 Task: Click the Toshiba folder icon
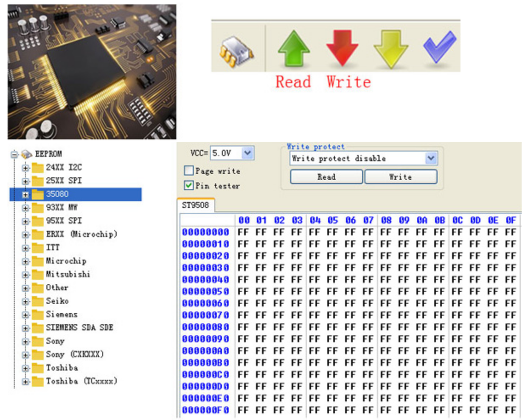click(x=38, y=368)
